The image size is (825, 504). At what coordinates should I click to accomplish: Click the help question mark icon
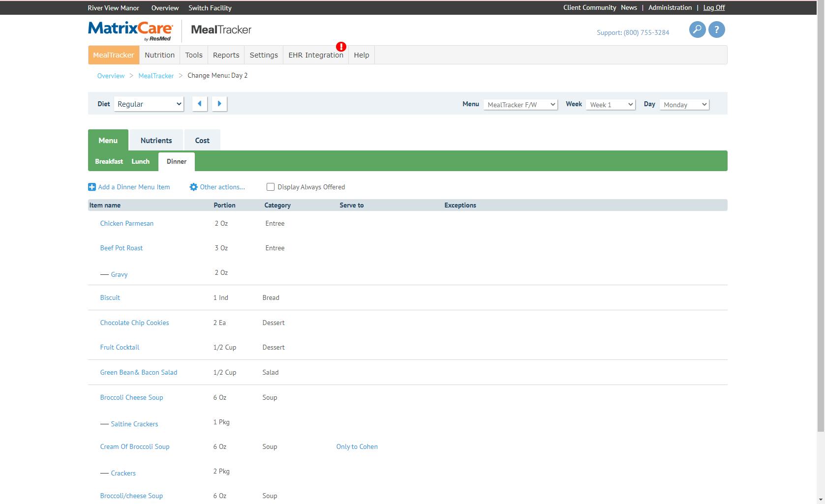tap(716, 30)
